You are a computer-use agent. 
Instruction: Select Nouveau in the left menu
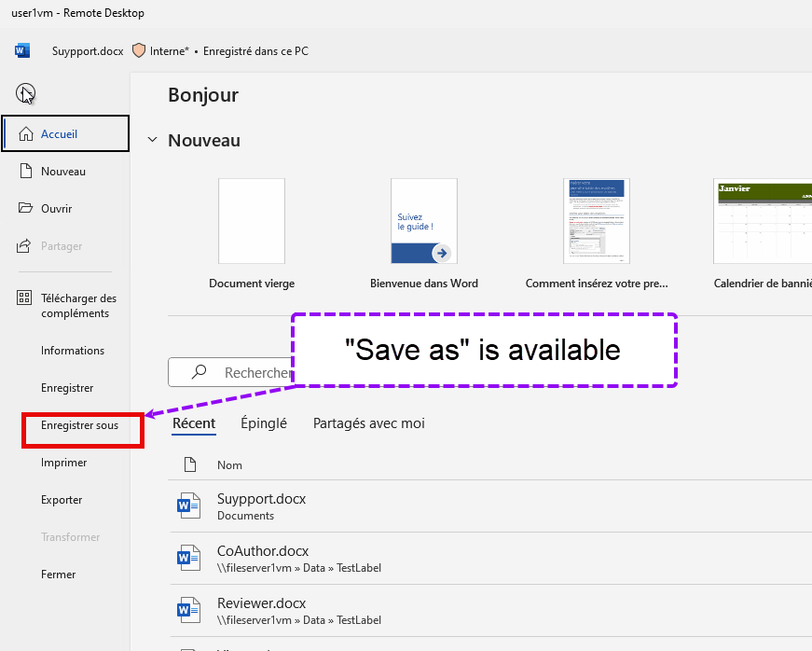[x=65, y=171]
